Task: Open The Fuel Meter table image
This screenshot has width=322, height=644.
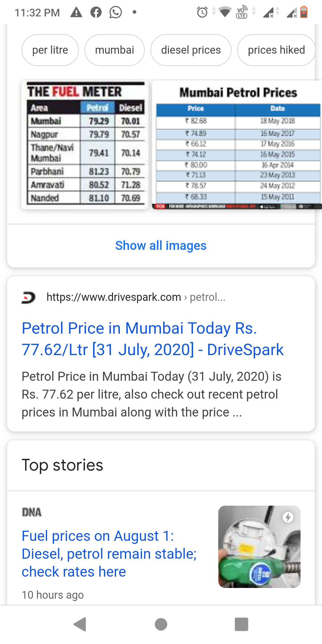Action: [85, 145]
